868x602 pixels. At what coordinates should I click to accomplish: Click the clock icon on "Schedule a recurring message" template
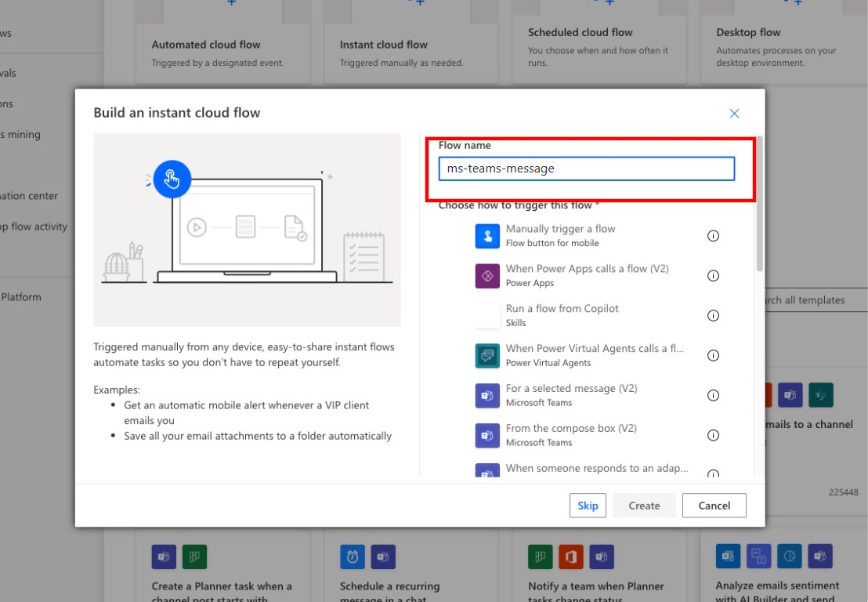point(353,557)
